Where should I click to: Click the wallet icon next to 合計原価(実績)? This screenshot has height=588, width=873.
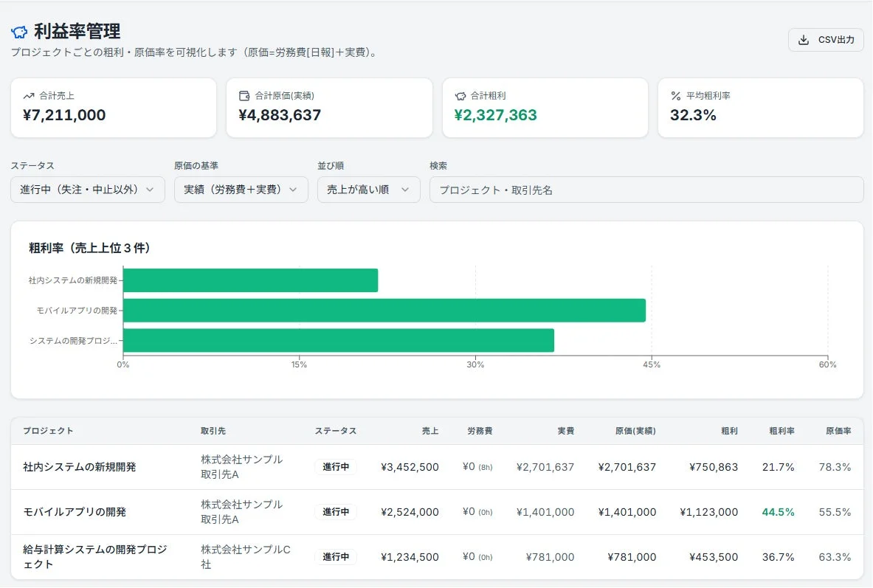coord(244,96)
